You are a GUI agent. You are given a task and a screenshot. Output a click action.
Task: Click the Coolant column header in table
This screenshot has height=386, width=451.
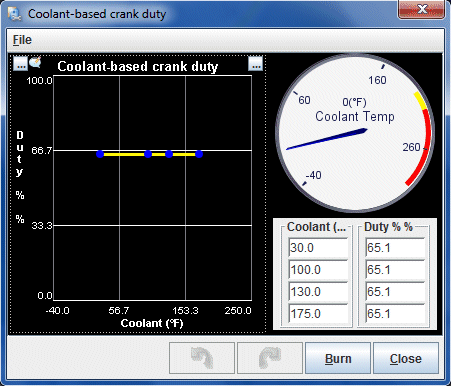point(316,227)
